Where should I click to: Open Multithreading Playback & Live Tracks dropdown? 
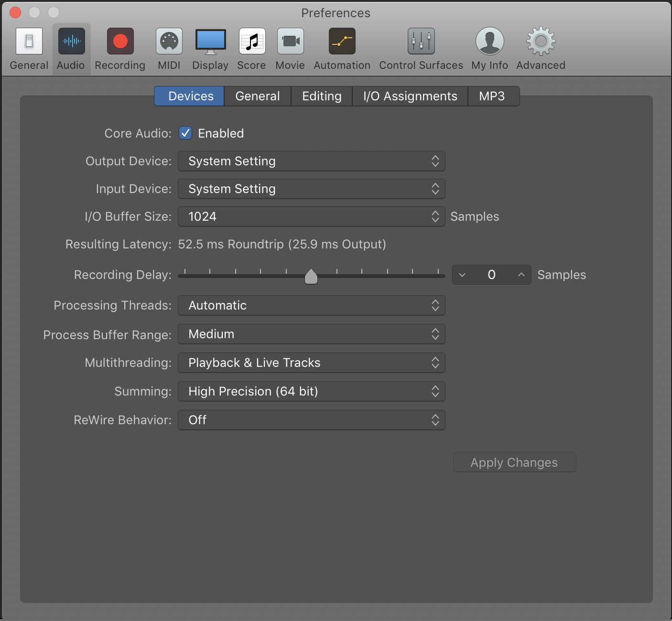[312, 363]
